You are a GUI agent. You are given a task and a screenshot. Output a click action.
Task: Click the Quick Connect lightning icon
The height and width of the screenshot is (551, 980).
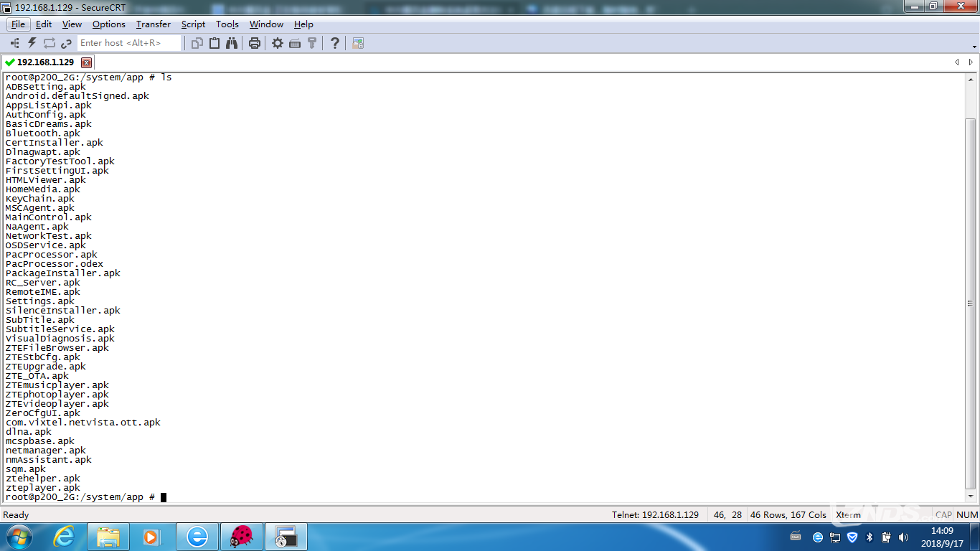(x=32, y=43)
